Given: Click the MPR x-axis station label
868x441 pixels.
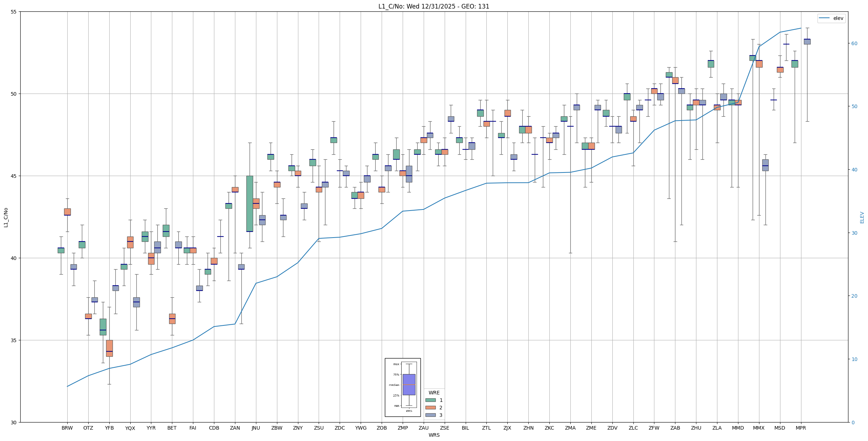Looking at the screenshot, I should pos(801,428).
